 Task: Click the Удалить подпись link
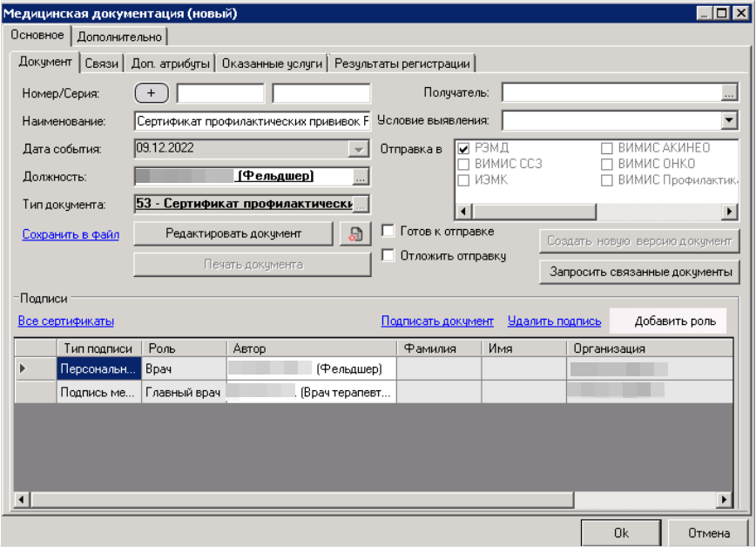(x=555, y=321)
